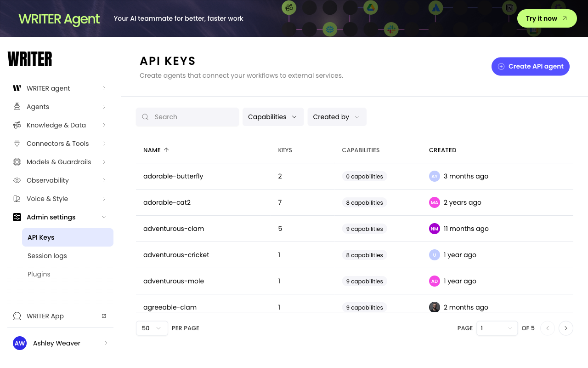The width and height of the screenshot is (588, 368).
Task: Open adorable-cat2 agent row
Action: point(355,202)
